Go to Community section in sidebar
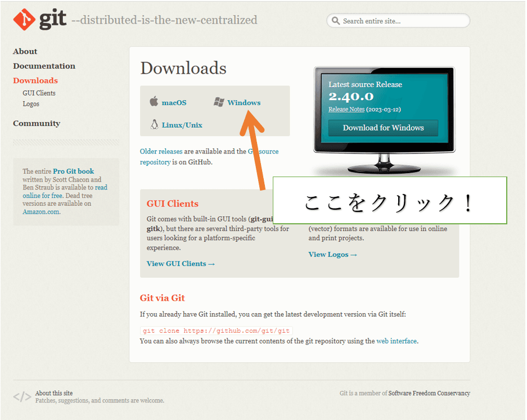This screenshot has height=420, width=527. [37, 123]
